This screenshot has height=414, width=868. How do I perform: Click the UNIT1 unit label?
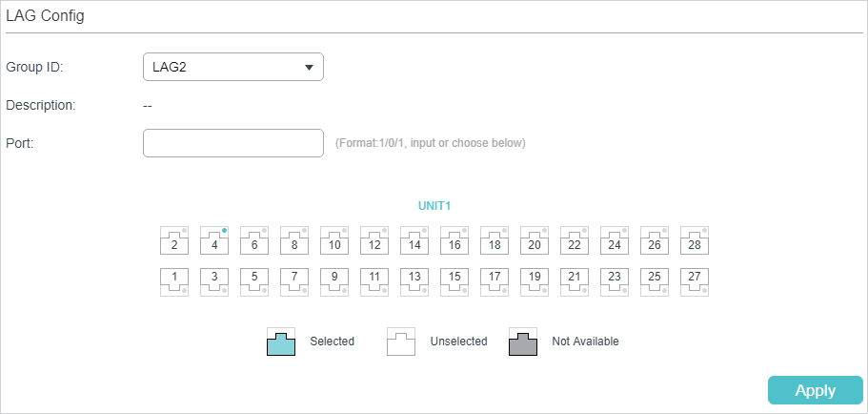coord(434,206)
